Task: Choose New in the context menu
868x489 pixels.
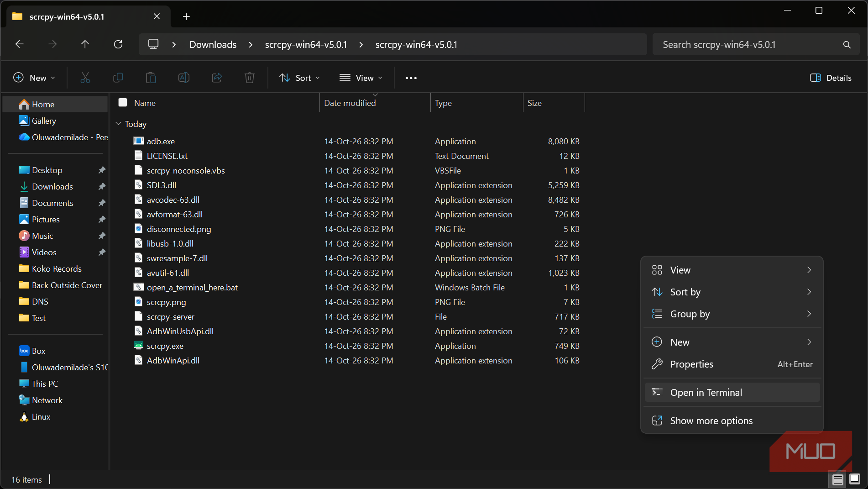Action: tap(732, 342)
